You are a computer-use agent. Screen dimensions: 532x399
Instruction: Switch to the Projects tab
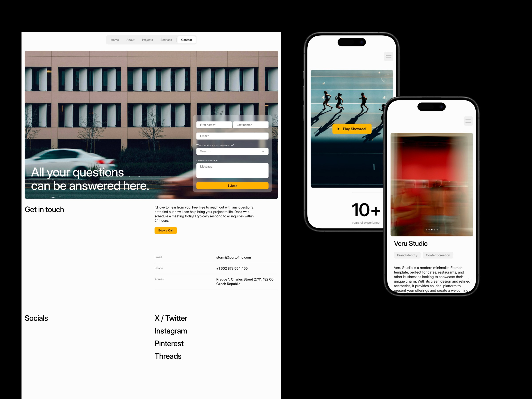[147, 40]
